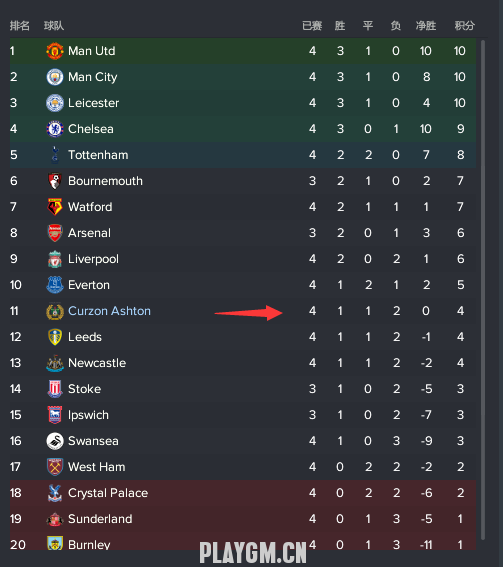Screen dimensions: 503x567
Task: Select the Swansea swan crest
Action: (x=55, y=441)
